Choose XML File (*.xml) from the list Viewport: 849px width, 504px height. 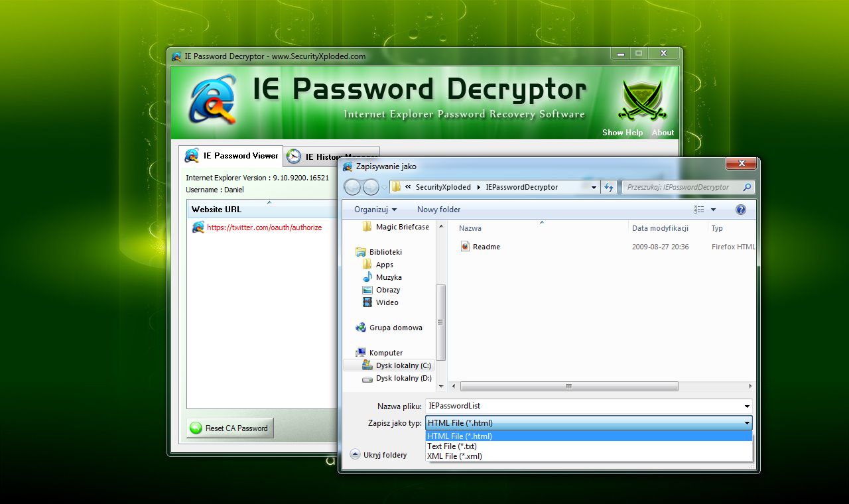[588, 456]
